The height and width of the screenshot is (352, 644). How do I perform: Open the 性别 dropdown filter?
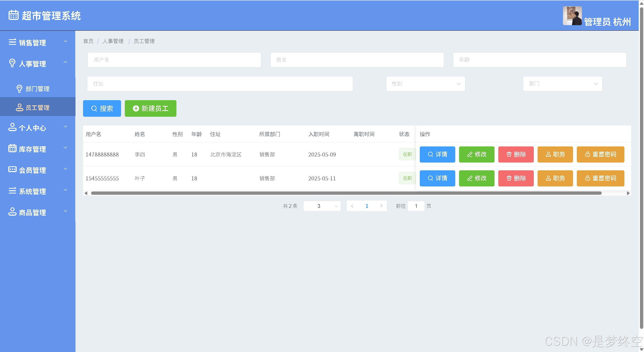click(425, 84)
